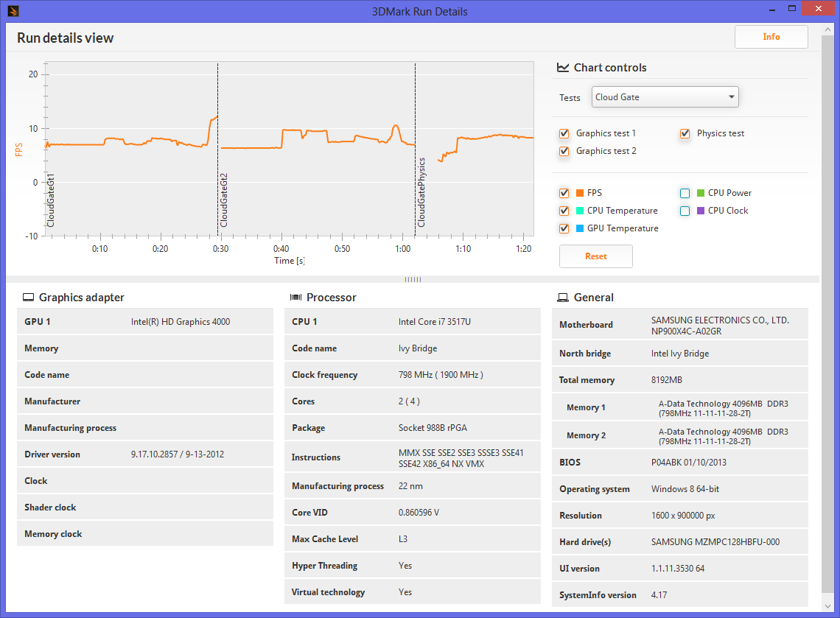The height and width of the screenshot is (618, 840).
Task: Close the 3DMark Run Details window
Action: 818,8
